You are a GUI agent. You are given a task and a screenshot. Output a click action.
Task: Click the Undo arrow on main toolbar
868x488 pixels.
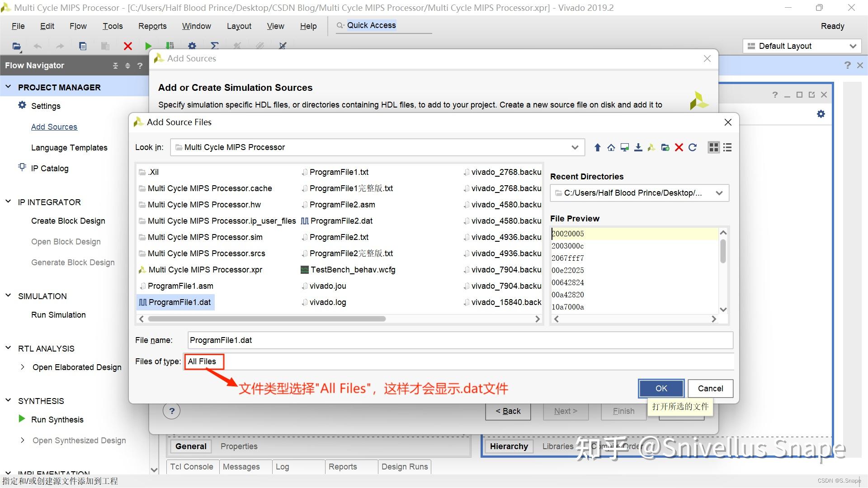[37, 46]
